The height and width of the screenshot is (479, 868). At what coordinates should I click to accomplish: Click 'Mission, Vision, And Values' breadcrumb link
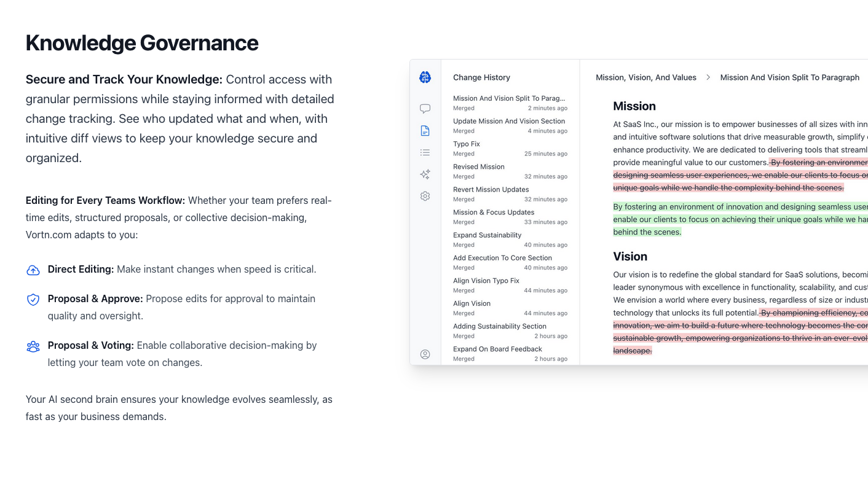(646, 77)
